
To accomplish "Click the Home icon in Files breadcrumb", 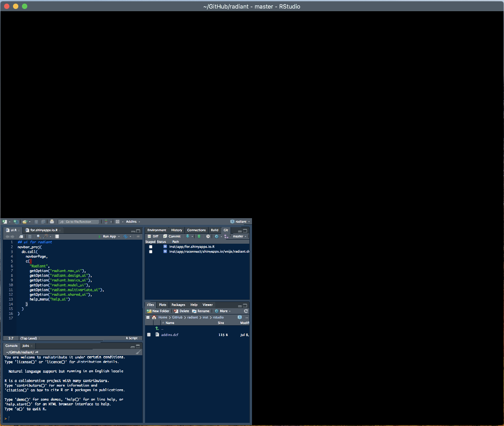I will pyautogui.click(x=154, y=317).
